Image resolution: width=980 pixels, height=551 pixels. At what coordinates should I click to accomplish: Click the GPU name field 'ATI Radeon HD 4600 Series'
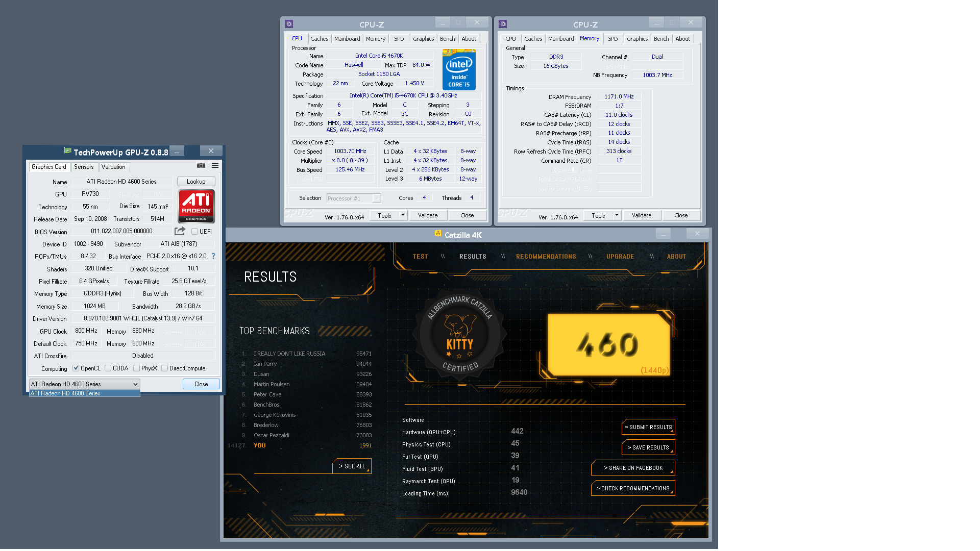pyautogui.click(x=121, y=182)
